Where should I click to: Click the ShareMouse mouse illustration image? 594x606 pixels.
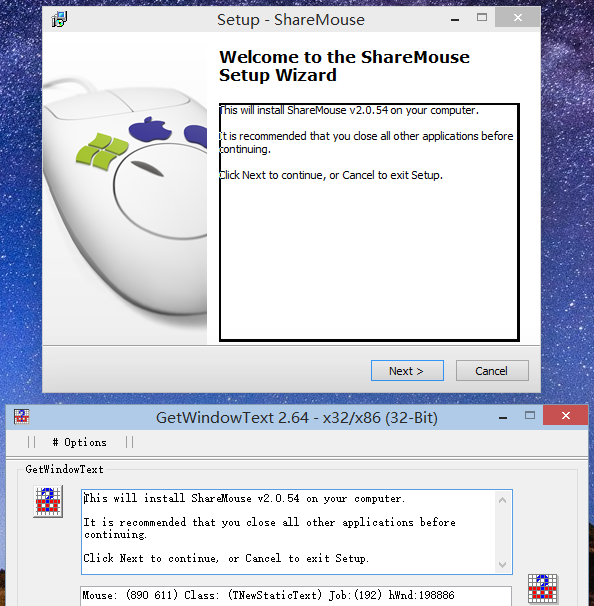[x=125, y=189]
